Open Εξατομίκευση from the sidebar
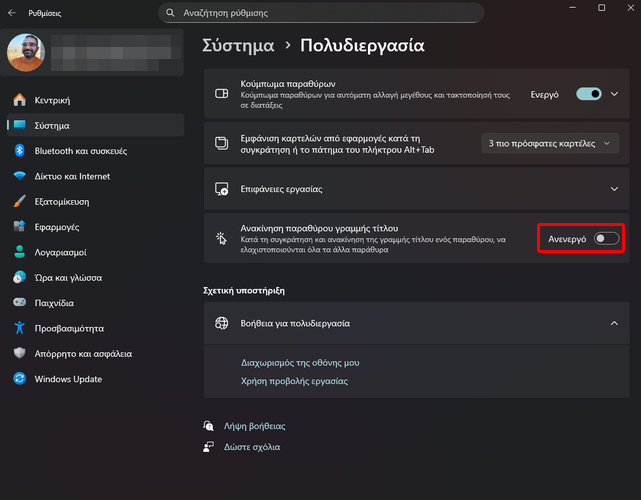This screenshot has width=641, height=500. (x=62, y=201)
